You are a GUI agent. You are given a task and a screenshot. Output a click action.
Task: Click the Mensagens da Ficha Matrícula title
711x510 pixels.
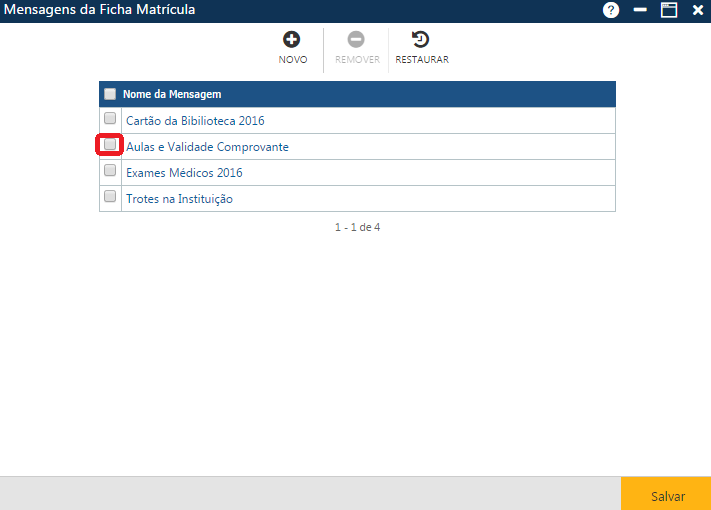(100, 10)
